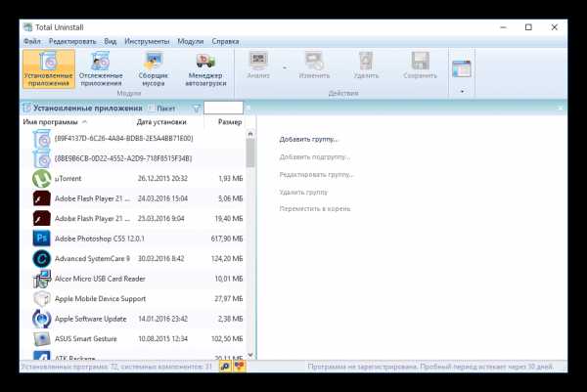Click the ASUS Smart Gesture icon
This screenshot has width=587, height=392.
click(x=41, y=339)
